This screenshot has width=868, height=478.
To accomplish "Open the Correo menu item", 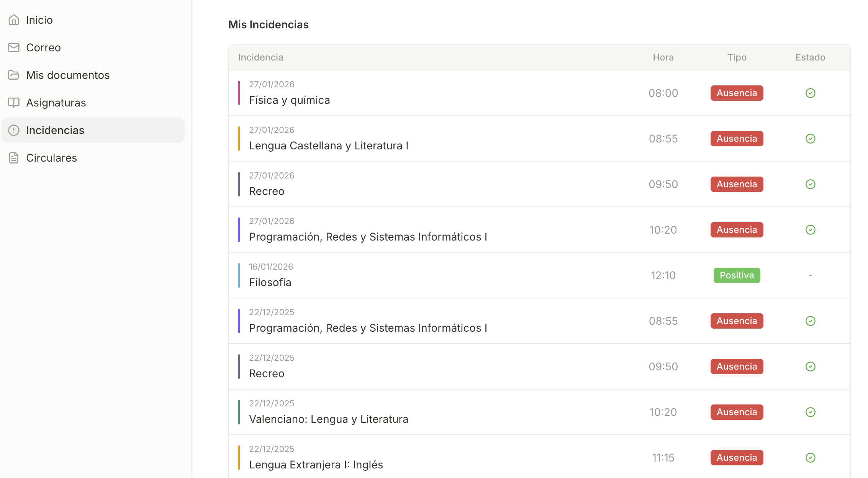I will 43,47.
